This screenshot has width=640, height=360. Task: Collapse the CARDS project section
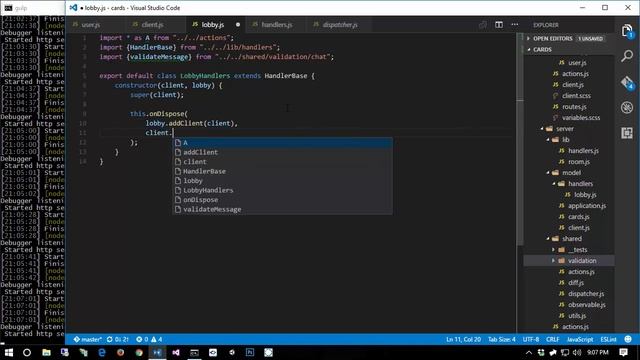click(x=529, y=50)
